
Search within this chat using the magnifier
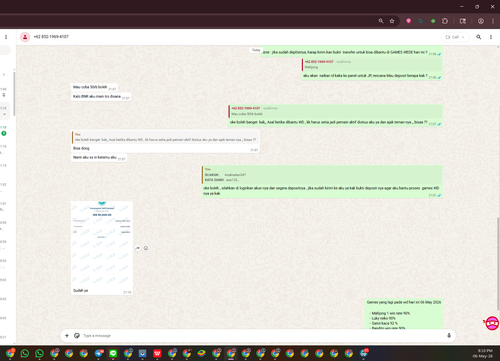coord(479,37)
